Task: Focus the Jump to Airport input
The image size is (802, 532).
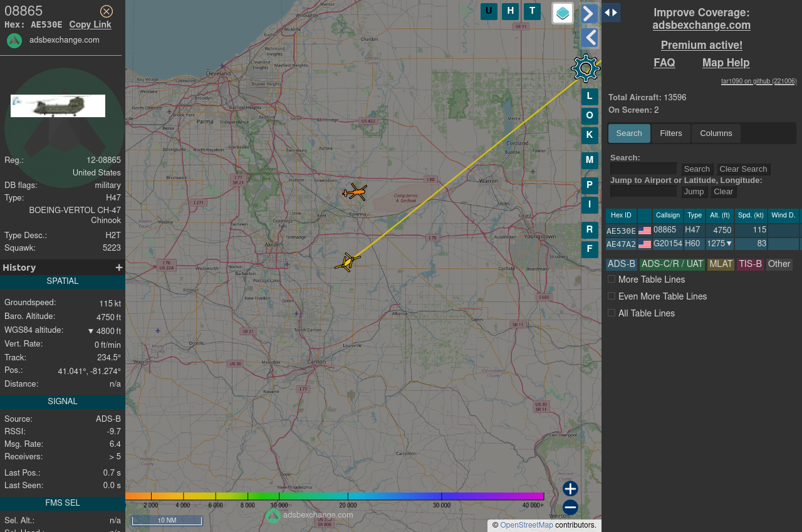Action: pyautogui.click(x=643, y=191)
